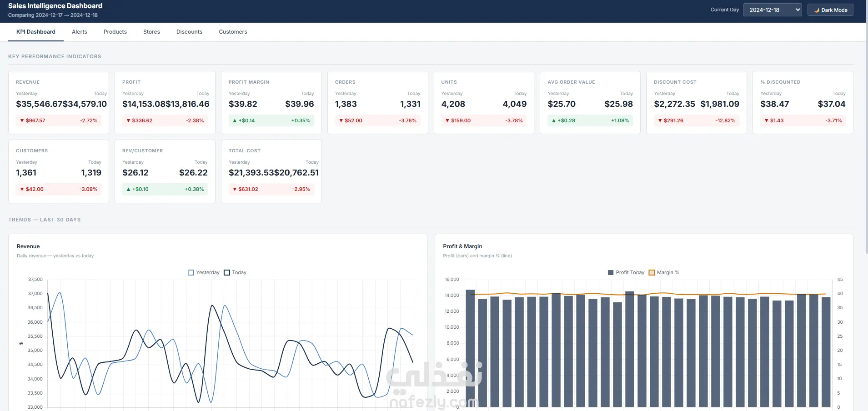Viewport: 868px width, 411px height.
Task: Click the green up arrow on Rev/Customer card
Action: (128, 190)
